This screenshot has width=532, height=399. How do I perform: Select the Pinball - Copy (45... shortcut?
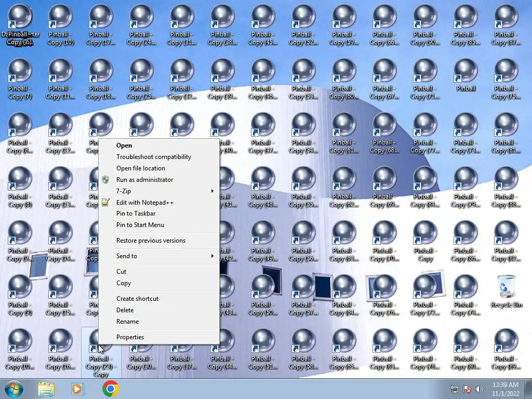[263, 25]
